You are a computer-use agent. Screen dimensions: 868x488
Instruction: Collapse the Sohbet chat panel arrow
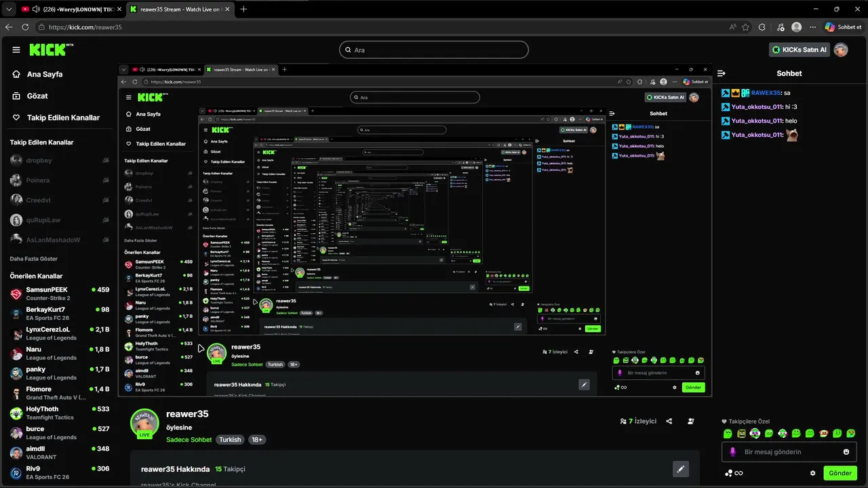point(722,73)
